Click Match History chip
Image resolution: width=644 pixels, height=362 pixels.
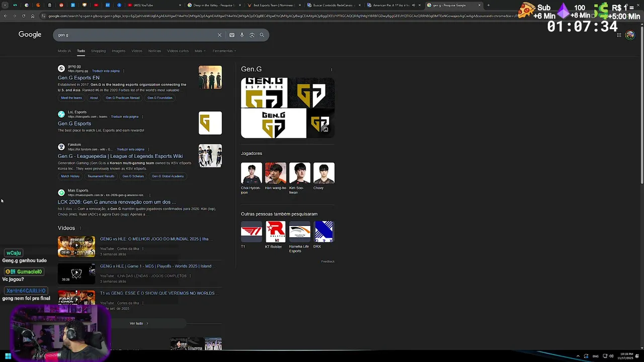[x=70, y=176]
